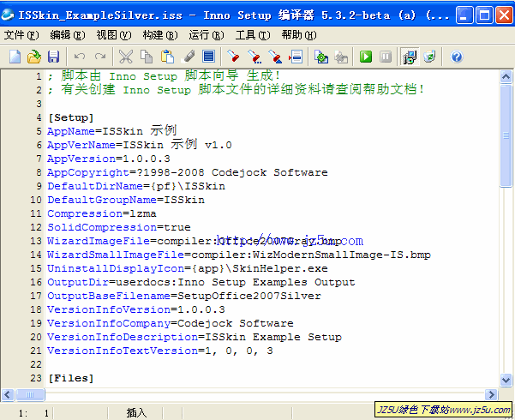Screen dimensions: 515x420
Task: Click the Undo arrow icon
Action: point(80,57)
